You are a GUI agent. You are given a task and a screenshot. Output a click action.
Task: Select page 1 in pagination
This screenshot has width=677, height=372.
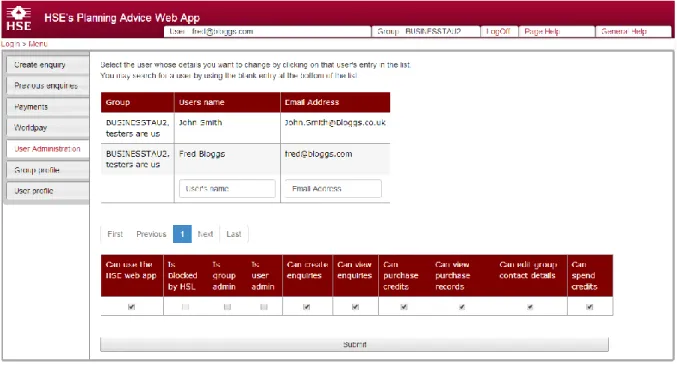(x=182, y=234)
